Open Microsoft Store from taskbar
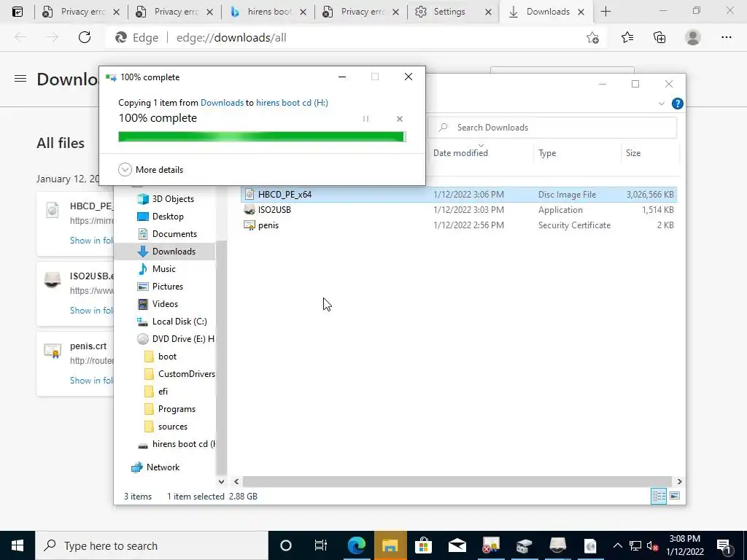This screenshot has height=560, width=747. [x=423, y=545]
